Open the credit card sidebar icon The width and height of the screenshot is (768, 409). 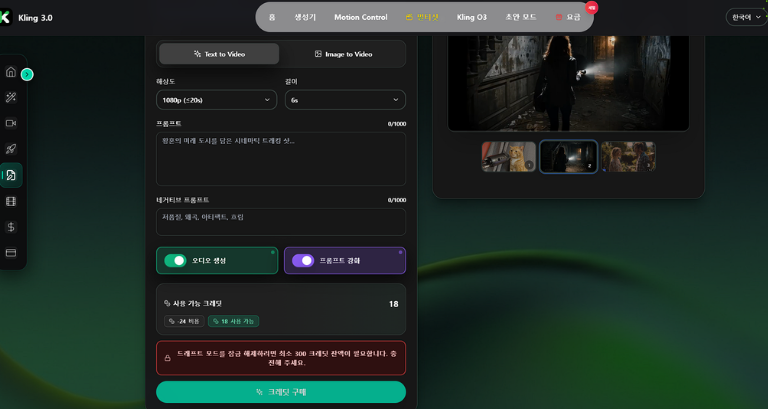tap(11, 253)
